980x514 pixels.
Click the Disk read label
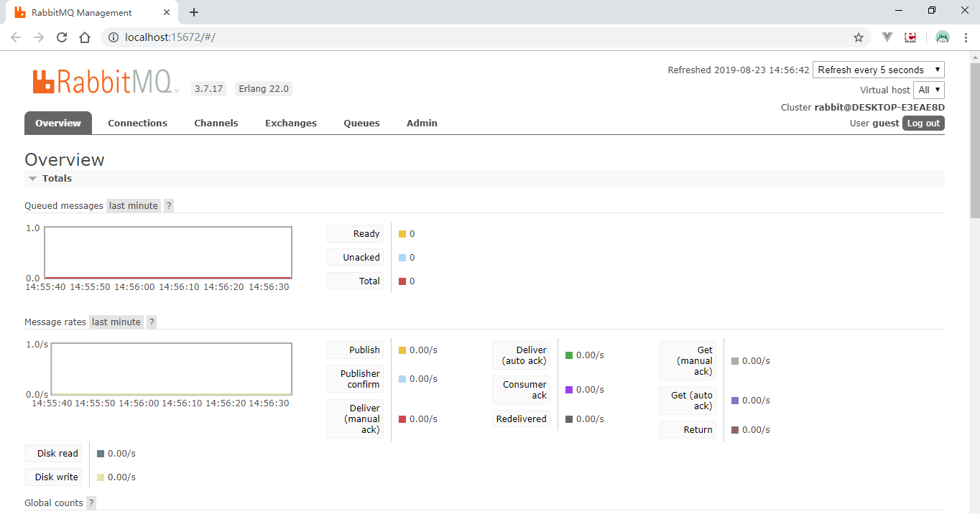coord(53,453)
